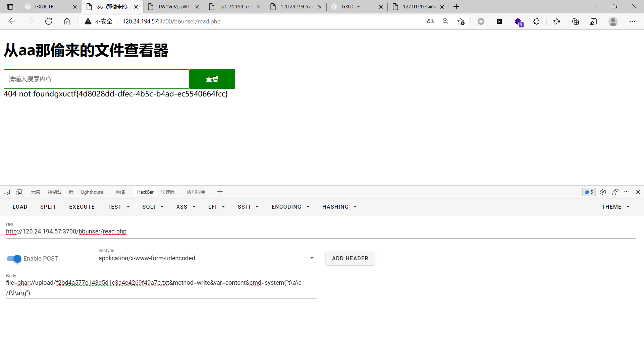Open the translate page icon
Viewport: 644px width, 345px height.
coord(431,21)
